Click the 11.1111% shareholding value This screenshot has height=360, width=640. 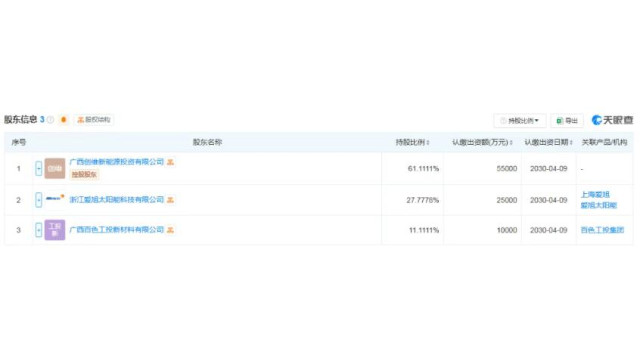point(424,230)
